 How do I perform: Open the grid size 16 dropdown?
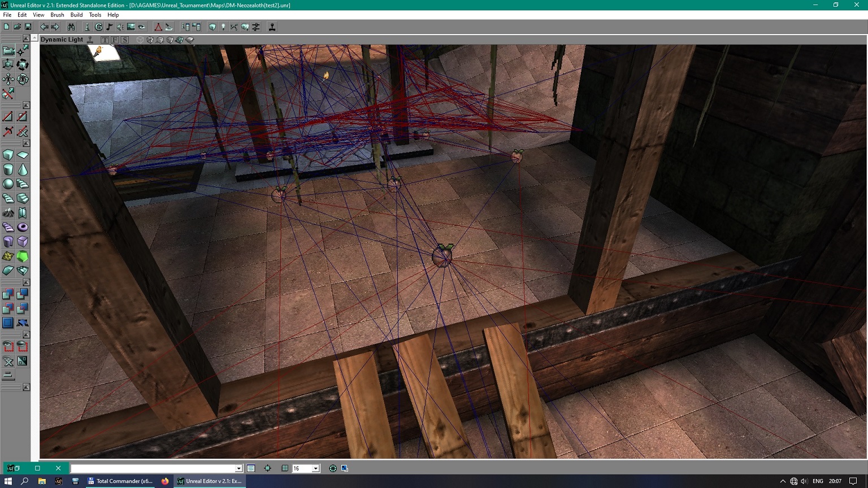pyautogui.click(x=316, y=468)
